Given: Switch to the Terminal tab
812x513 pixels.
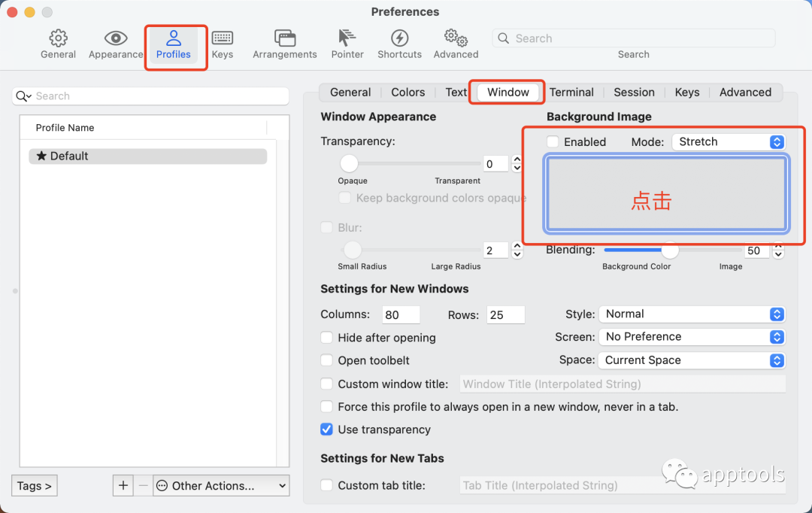Looking at the screenshot, I should click(x=571, y=93).
